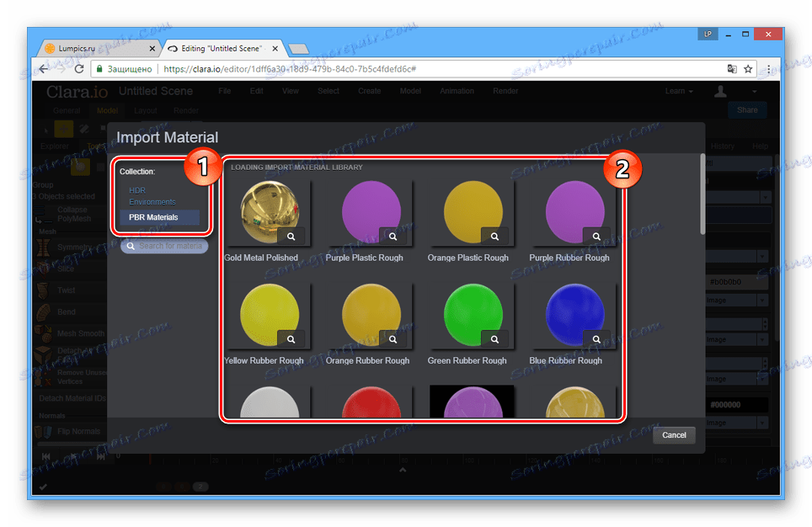Viewport: 812px width, 527px height.
Task: Select the Twist tool icon
Action: (43, 290)
